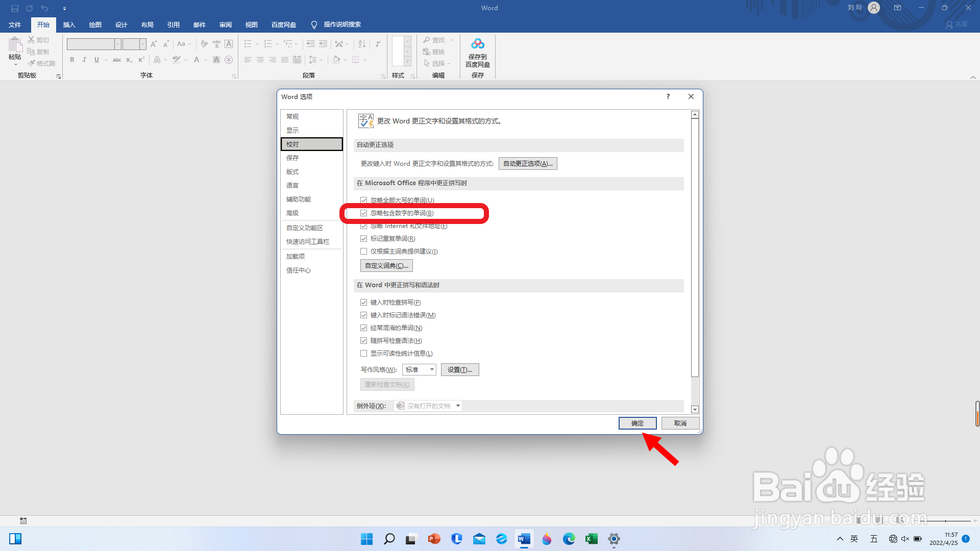Screen dimensions: 980x551
Task: Click the Word icon in taskbar
Action: [524, 539]
